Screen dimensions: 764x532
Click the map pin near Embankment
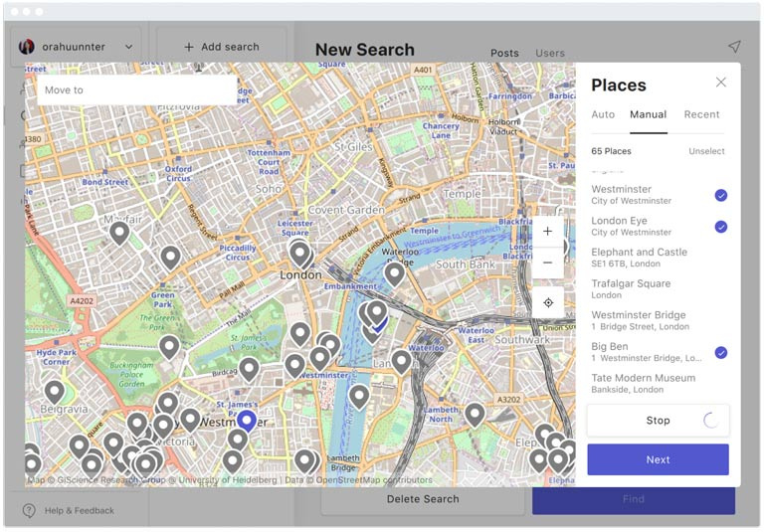(x=395, y=272)
